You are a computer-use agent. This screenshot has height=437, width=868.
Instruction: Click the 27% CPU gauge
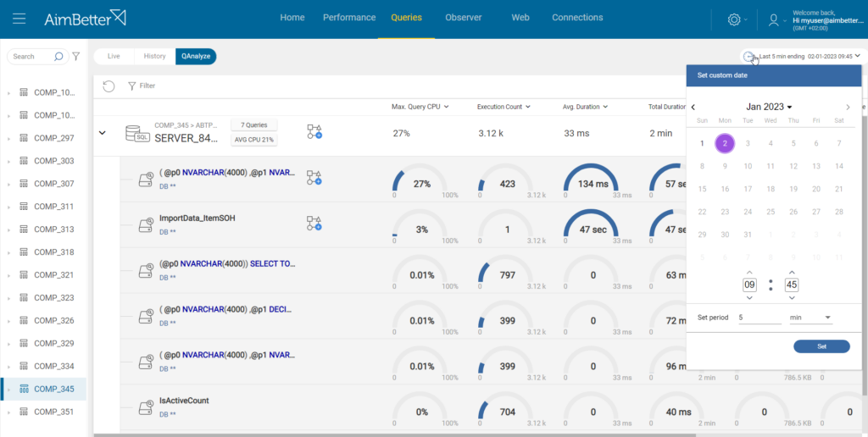point(422,181)
